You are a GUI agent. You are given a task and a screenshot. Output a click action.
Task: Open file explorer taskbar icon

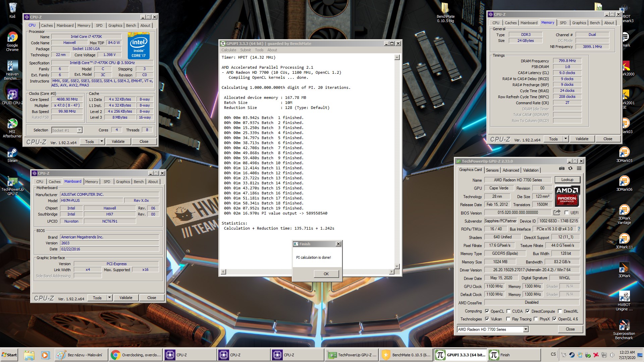(x=29, y=355)
